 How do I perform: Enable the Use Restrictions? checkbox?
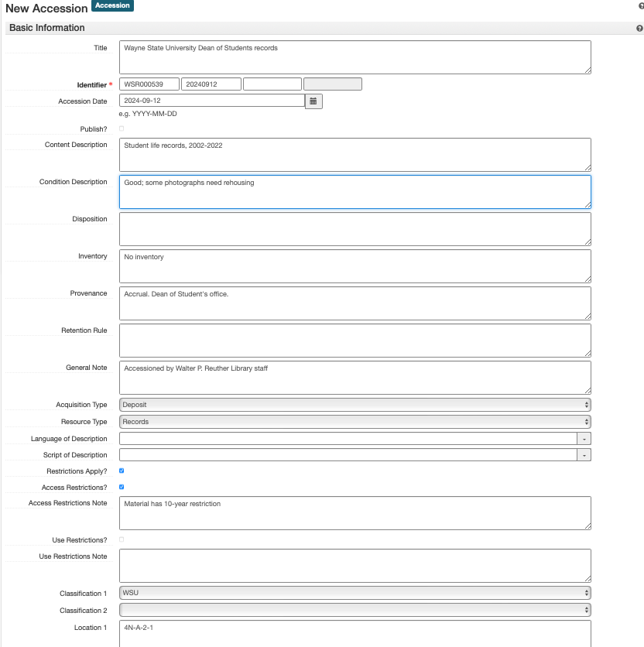[x=122, y=539]
